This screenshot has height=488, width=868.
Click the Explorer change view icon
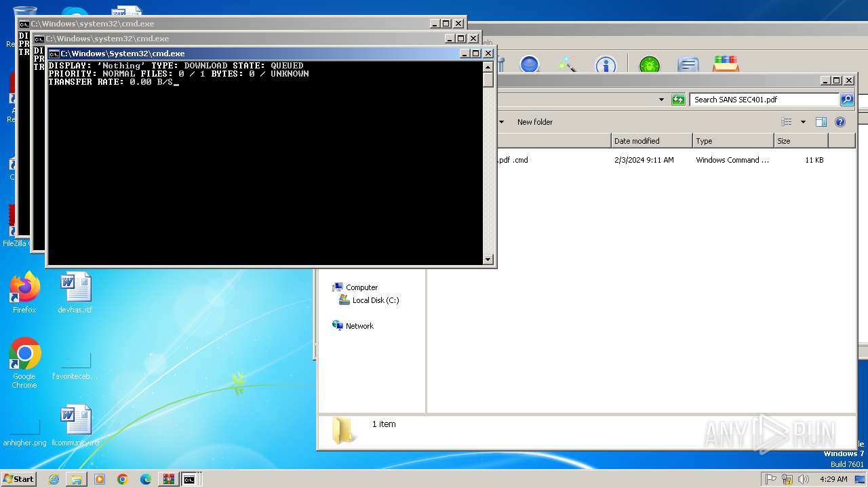787,122
